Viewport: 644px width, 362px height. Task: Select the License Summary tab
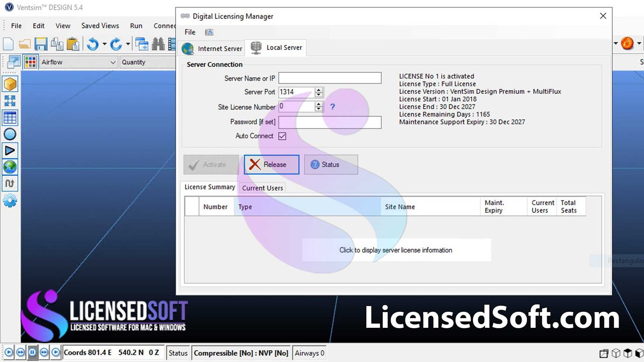(x=210, y=187)
